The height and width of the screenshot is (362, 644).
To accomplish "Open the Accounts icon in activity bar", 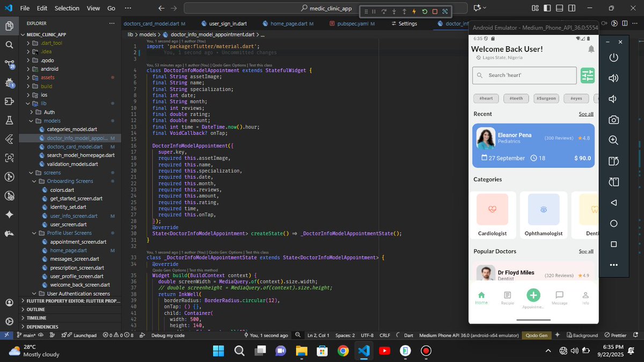I will point(9,302).
